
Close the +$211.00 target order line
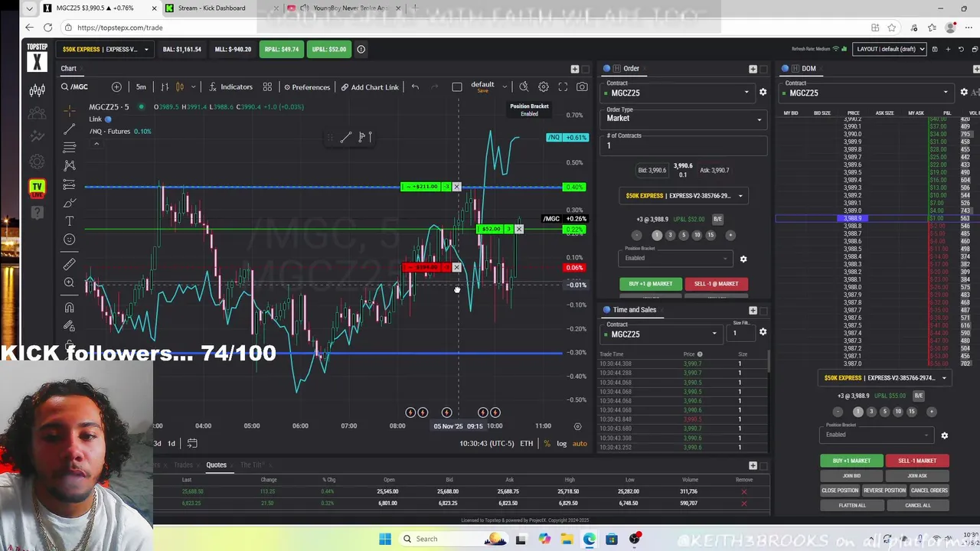456,187
